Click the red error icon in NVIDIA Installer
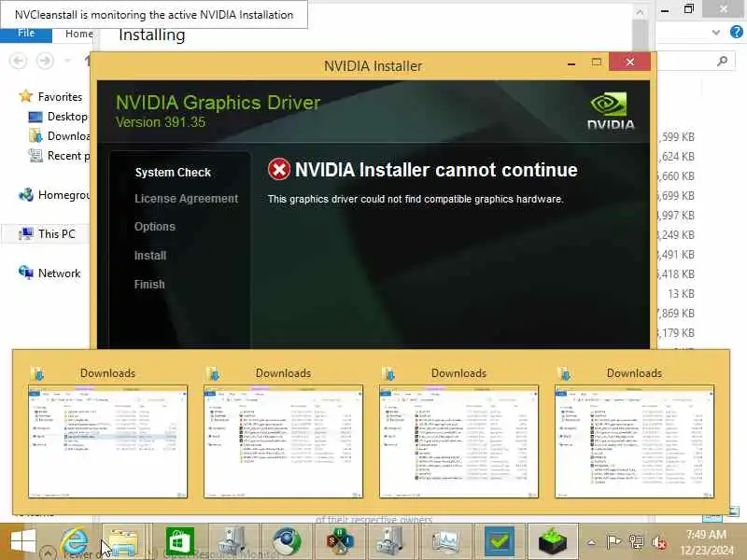Screen dimensions: 747x560 click(x=278, y=170)
